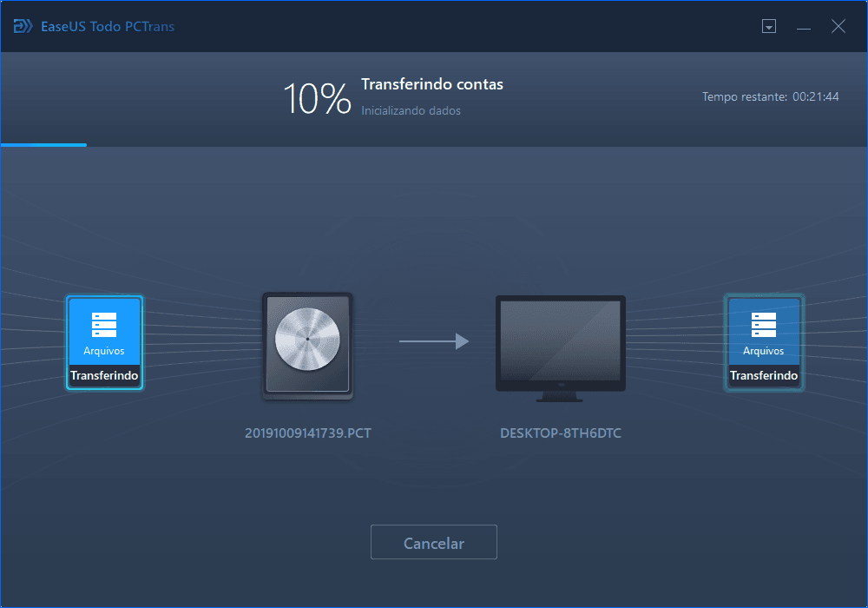This screenshot has width=868, height=608.
Task: Click the Cancelar button
Action: click(433, 542)
